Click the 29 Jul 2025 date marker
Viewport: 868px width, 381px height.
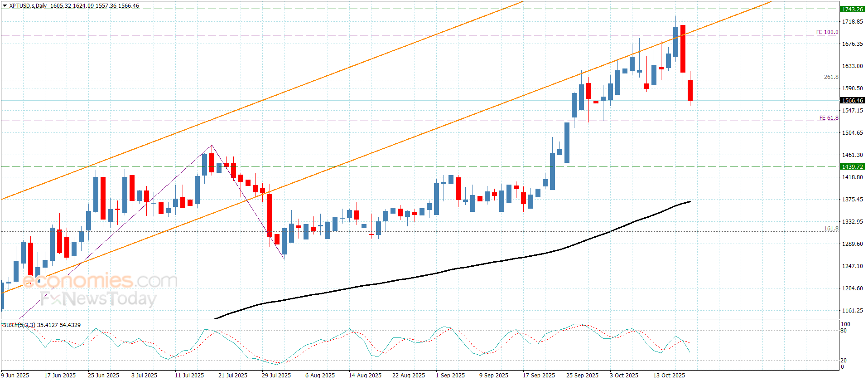pos(276,375)
